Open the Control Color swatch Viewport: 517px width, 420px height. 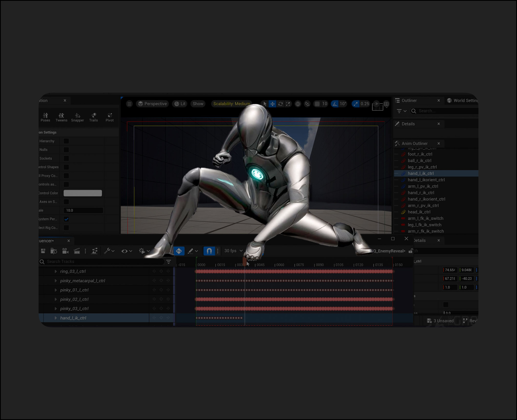click(x=82, y=193)
